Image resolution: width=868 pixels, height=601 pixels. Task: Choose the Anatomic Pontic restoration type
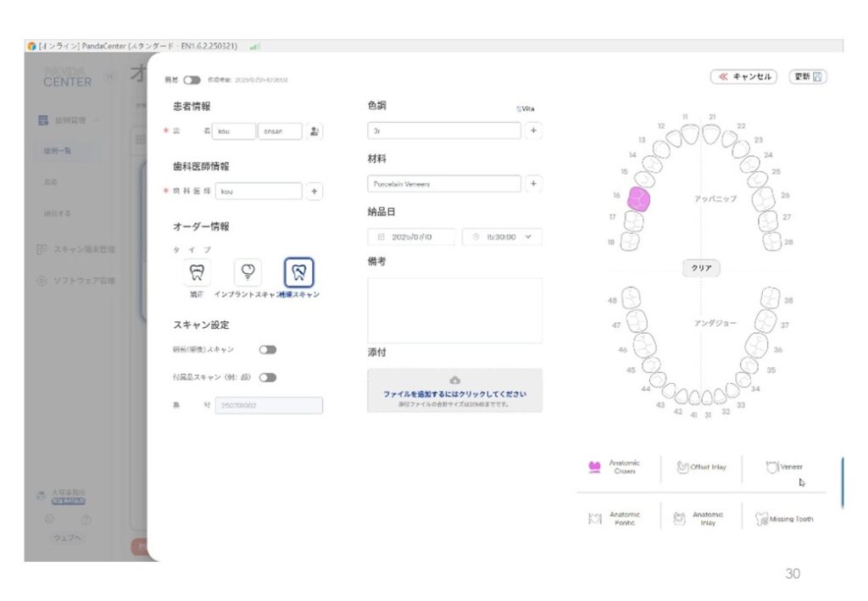615,519
